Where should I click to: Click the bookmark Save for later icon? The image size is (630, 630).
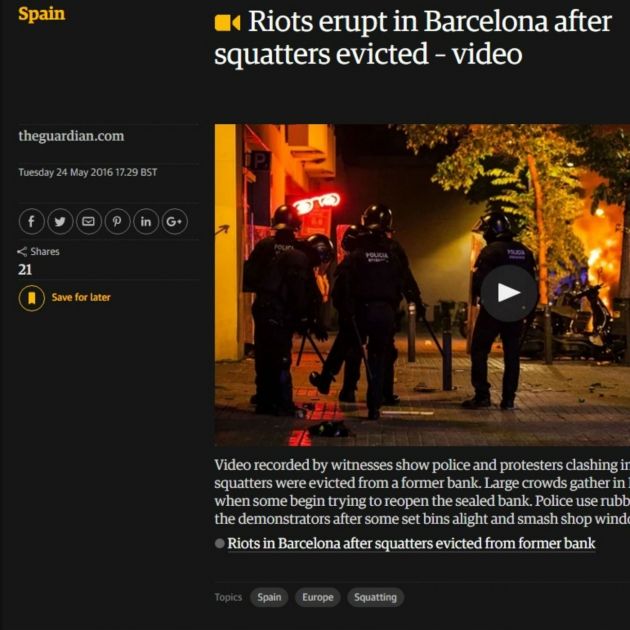pyautogui.click(x=32, y=298)
